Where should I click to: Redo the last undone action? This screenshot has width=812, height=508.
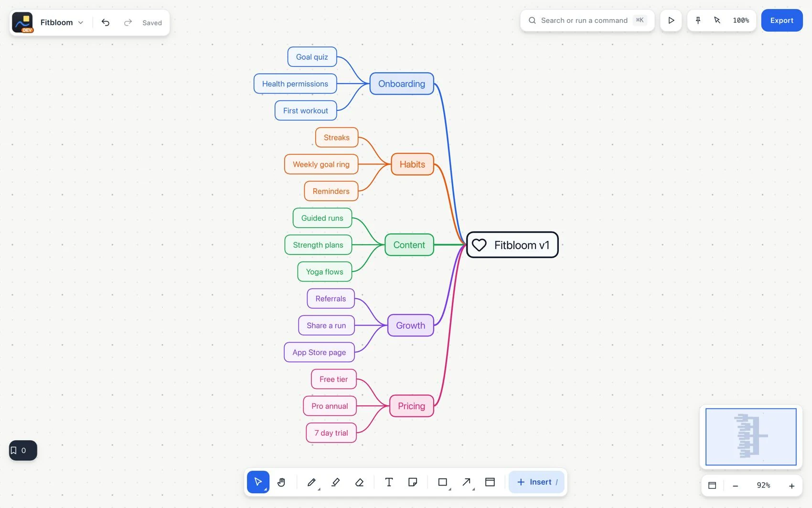point(128,22)
